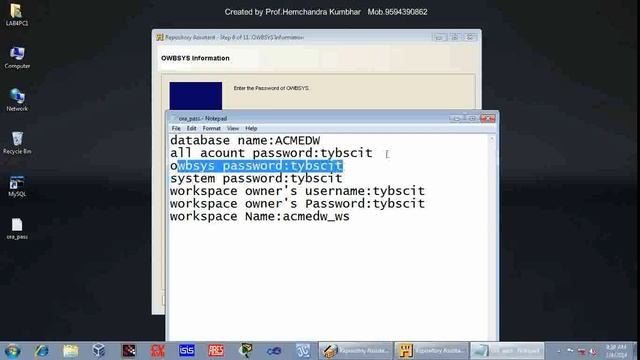Open the Notepad Format menu
Screen dimensions: 640x360
pos(211,128)
